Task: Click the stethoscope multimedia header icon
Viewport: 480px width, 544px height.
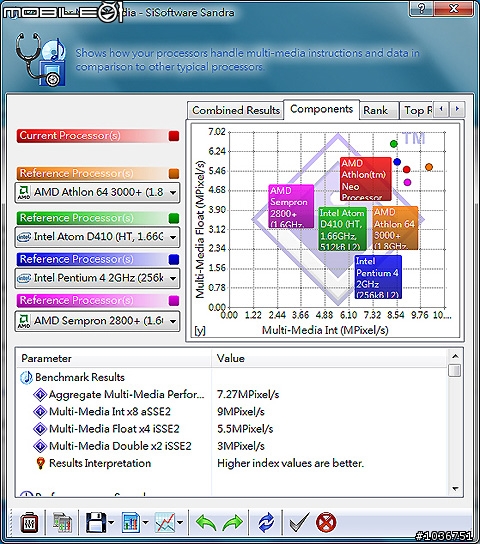Action: pyautogui.click(x=41, y=59)
